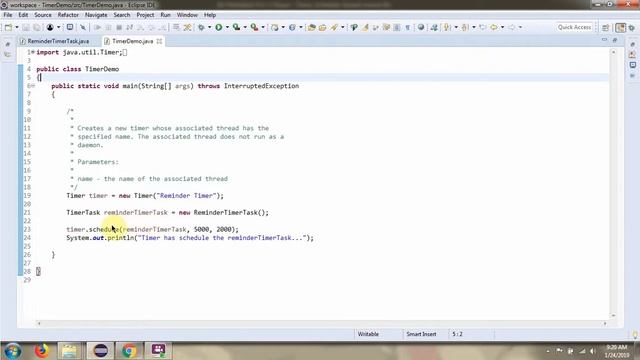This screenshot has width=640, height=360.
Task: Open the Window menu
Action: pos(187,15)
